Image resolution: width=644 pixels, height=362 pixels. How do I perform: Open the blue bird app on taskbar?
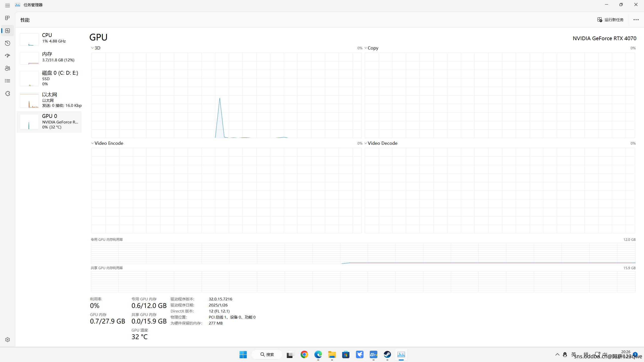(x=360, y=354)
